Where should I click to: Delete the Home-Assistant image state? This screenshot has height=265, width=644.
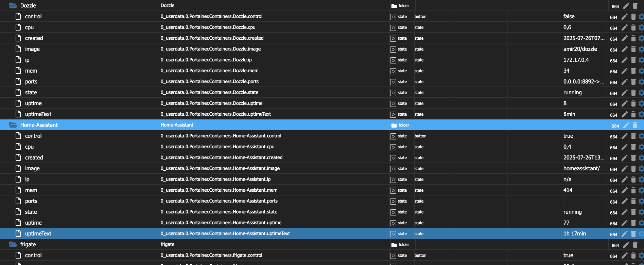[633, 169]
